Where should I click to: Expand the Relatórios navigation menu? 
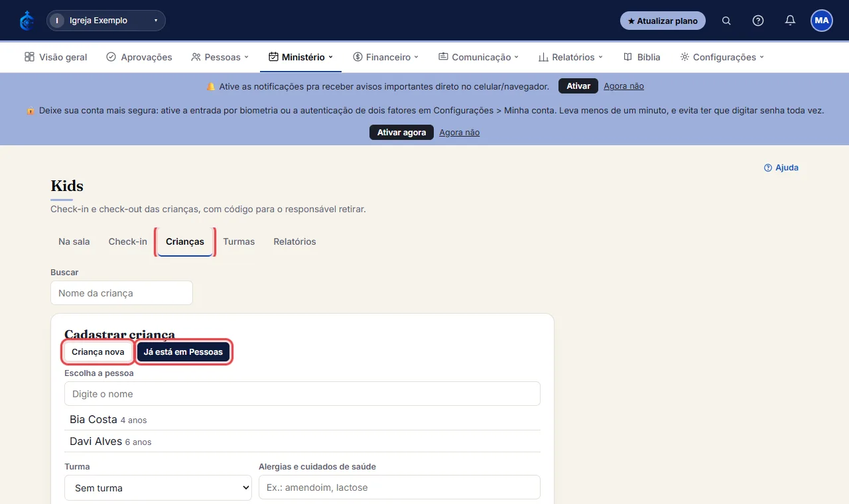(570, 57)
